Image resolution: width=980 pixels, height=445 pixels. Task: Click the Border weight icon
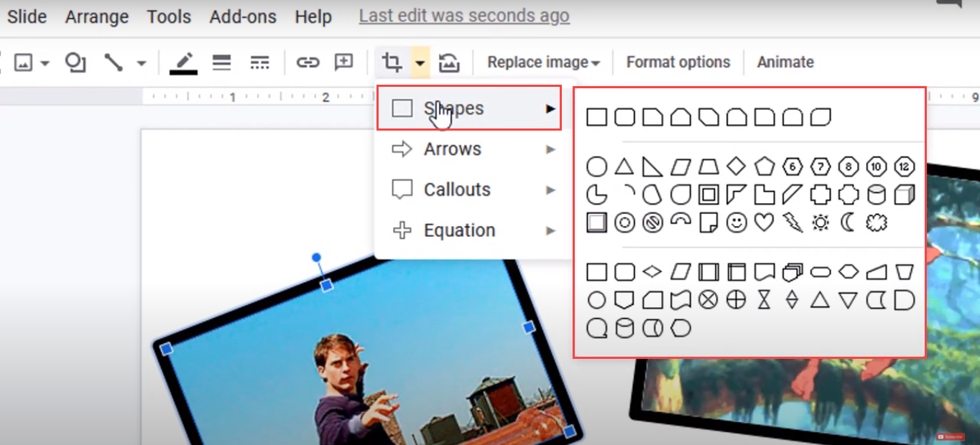pyautogui.click(x=221, y=62)
